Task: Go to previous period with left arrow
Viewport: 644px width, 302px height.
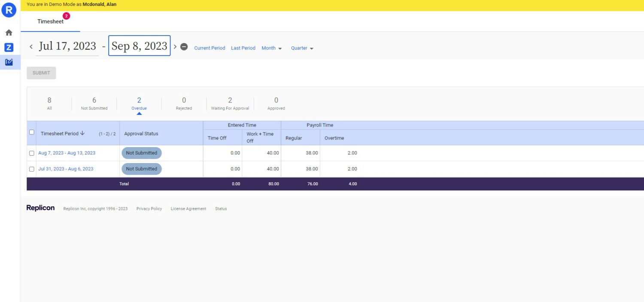Action: pos(31,46)
